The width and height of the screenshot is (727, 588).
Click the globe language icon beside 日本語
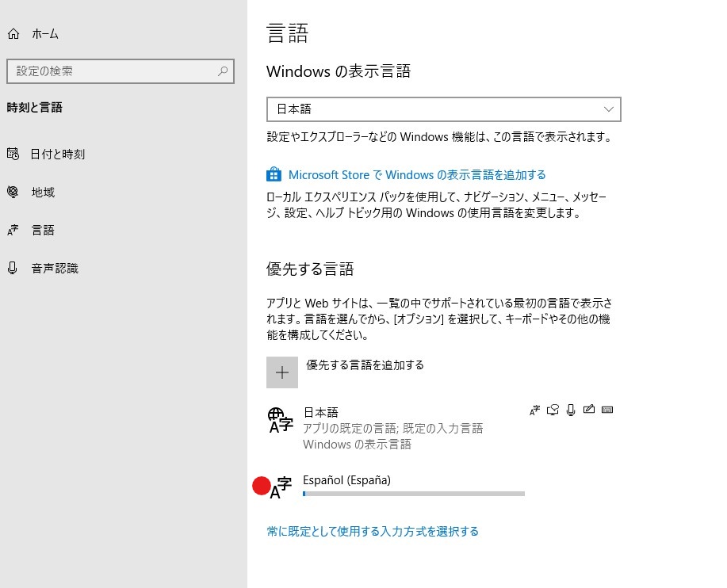pyautogui.click(x=280, y=420)
